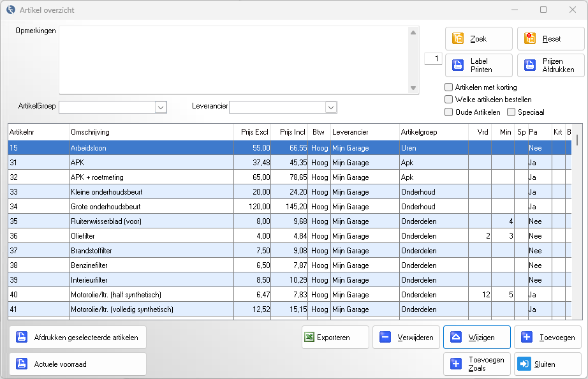Click the Prijzen Afdrukken printer icon
This screenshot has width=588, height=379.
pos(529,65)
